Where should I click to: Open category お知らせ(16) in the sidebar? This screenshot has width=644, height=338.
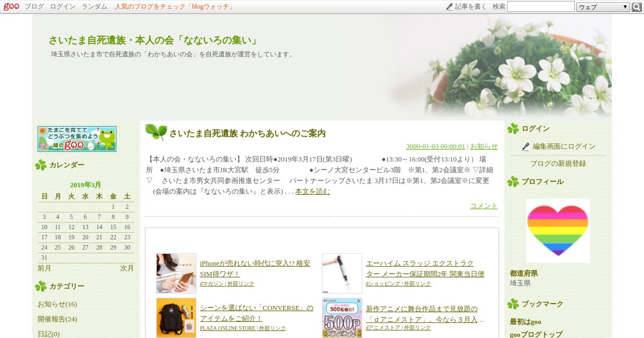[57, 304]
